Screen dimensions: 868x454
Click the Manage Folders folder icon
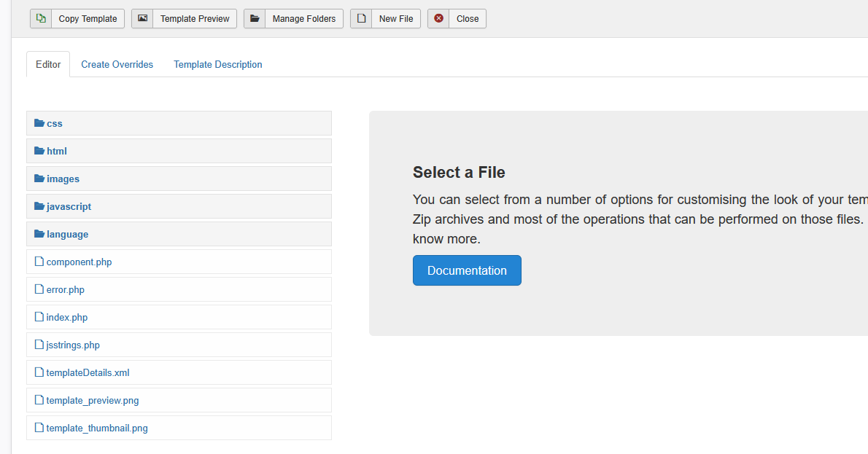tap(255, 19)
